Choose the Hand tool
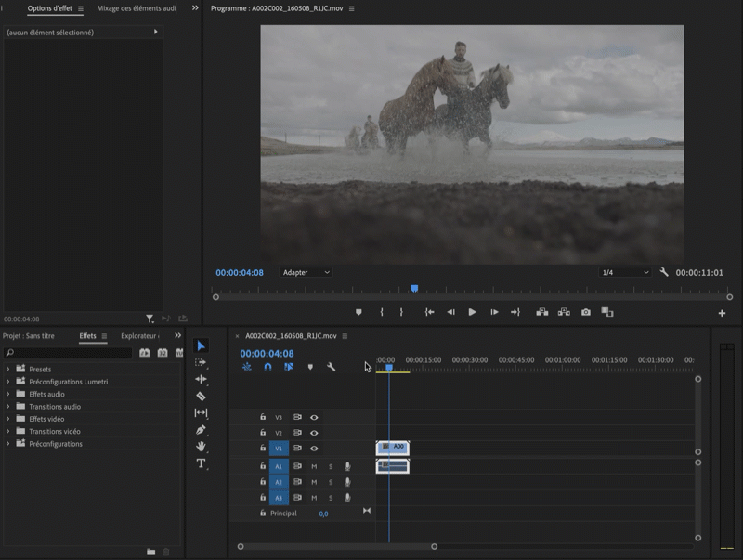The image size is (743, 560). point(201,447)
